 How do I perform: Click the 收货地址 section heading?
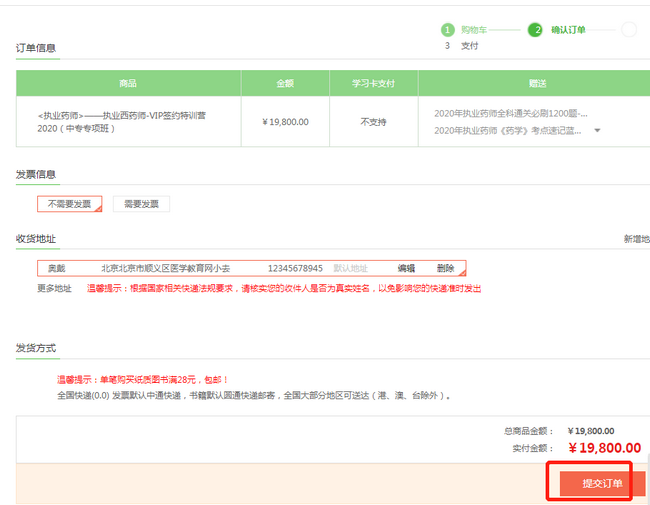(36, 239)
